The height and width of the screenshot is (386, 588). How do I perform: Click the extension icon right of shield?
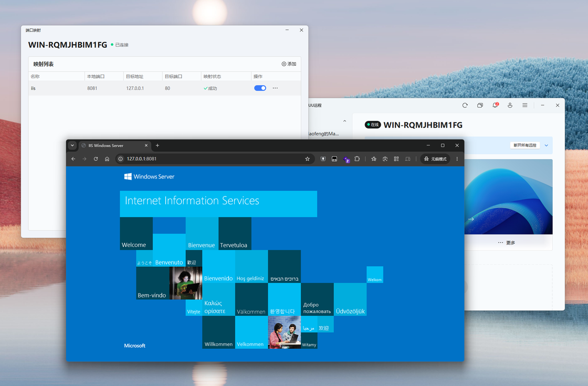pyautogui.click(x=334, y=159)
